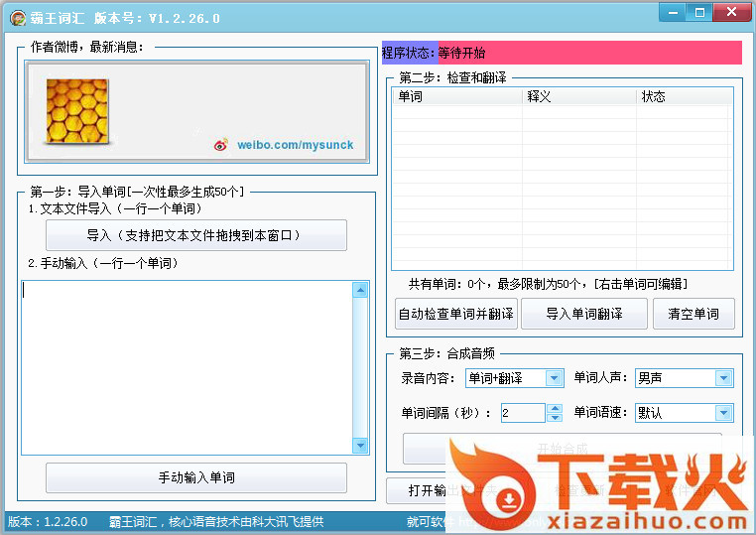Click the 导入 text file import button
This screenshot has height=535, width=756.
click(x=196, y=235)
